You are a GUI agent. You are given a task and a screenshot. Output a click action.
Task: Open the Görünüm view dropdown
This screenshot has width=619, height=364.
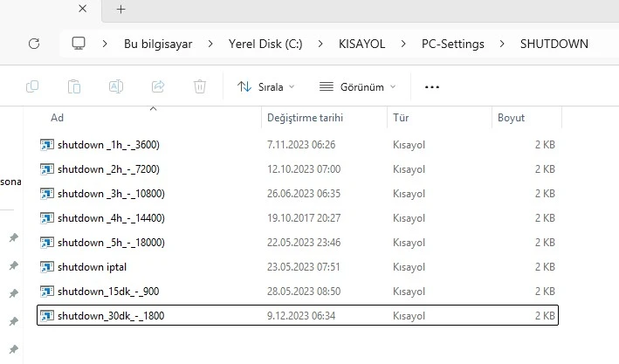tap(358, 87)
